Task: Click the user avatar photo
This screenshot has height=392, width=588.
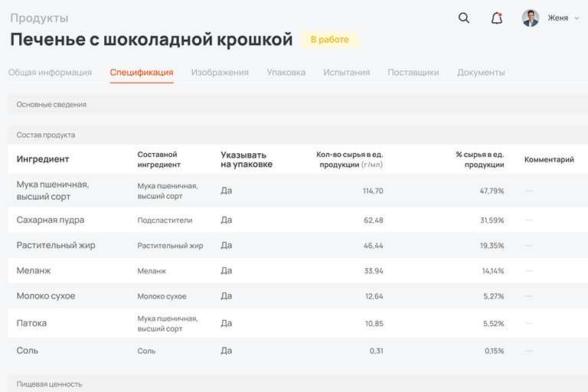Action: click(x=531, y=18)
